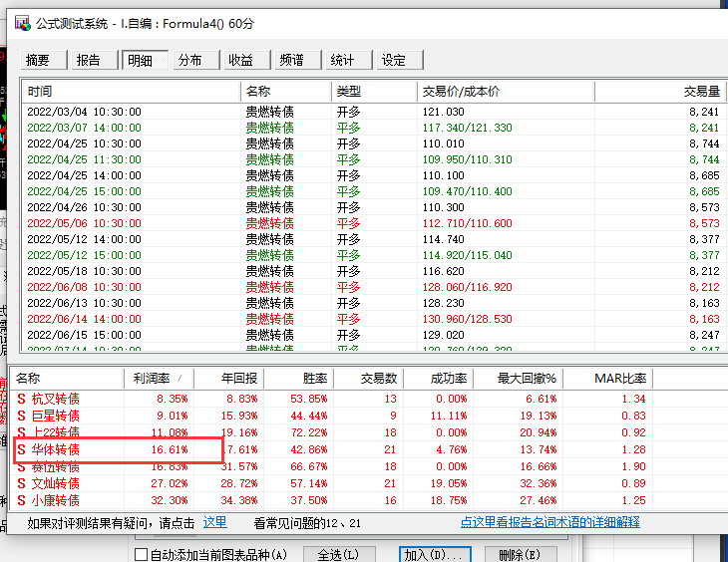
Task: Open the 收益 tab
Action: [x=247, y=60]
